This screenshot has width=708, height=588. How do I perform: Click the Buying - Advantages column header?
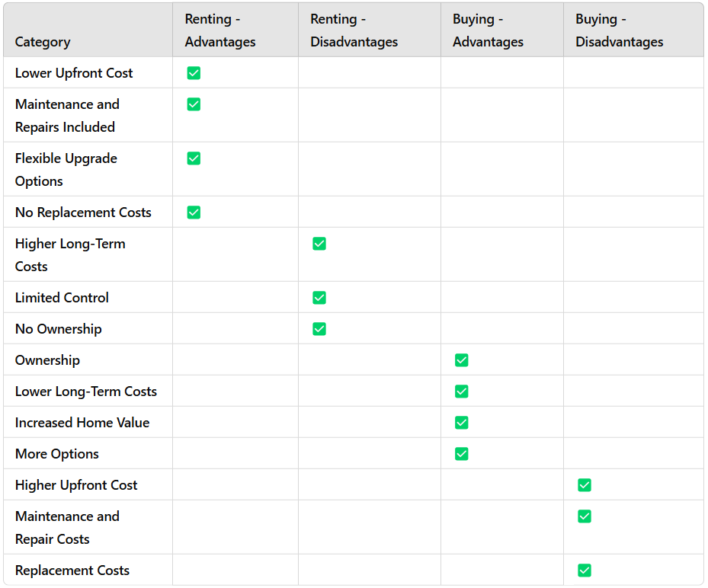tap(488, 30)
